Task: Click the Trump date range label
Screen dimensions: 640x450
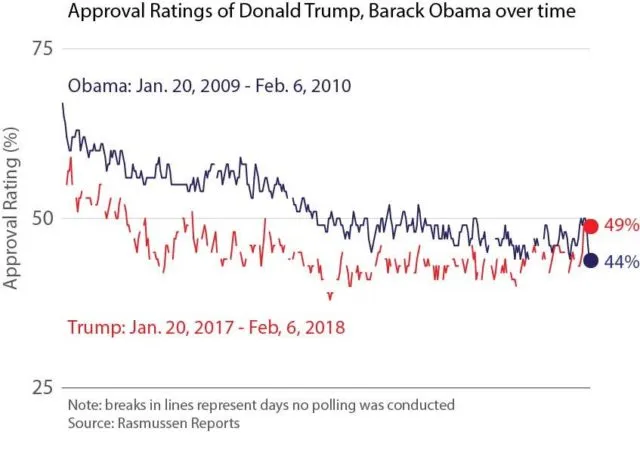Action: tap(206, 327)
